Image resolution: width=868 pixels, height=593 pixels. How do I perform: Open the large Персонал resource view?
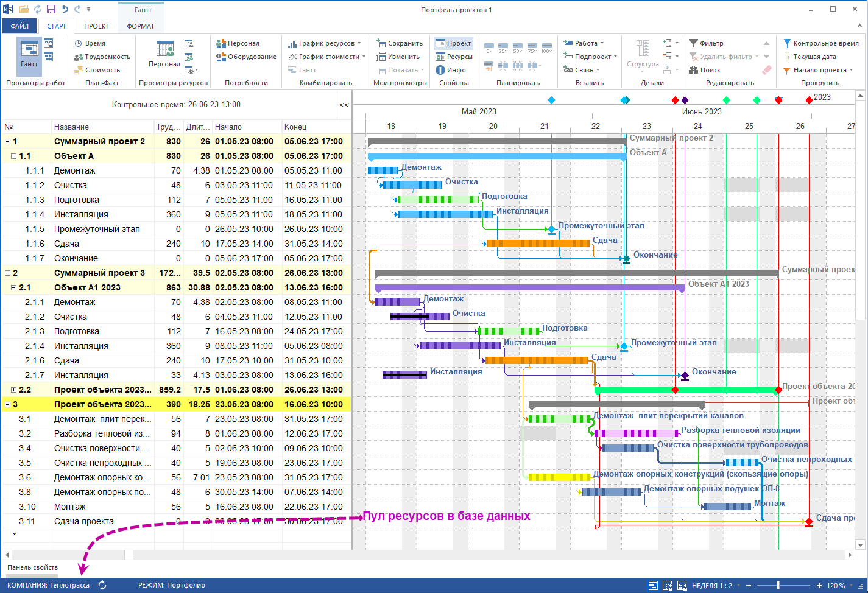164,54
